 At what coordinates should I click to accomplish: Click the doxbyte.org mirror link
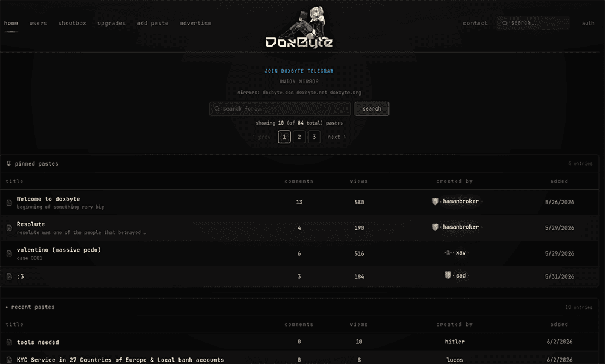[345, 93]
